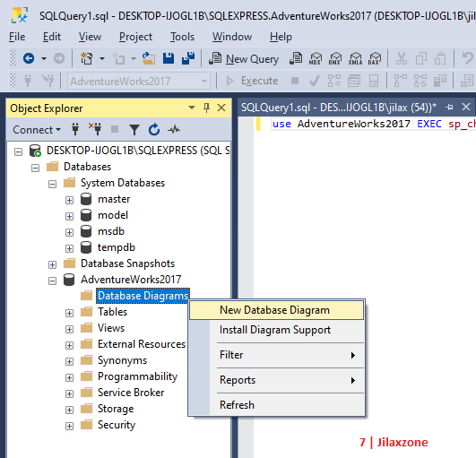
Task: Expand the master database node
Action: pos(70,200)
